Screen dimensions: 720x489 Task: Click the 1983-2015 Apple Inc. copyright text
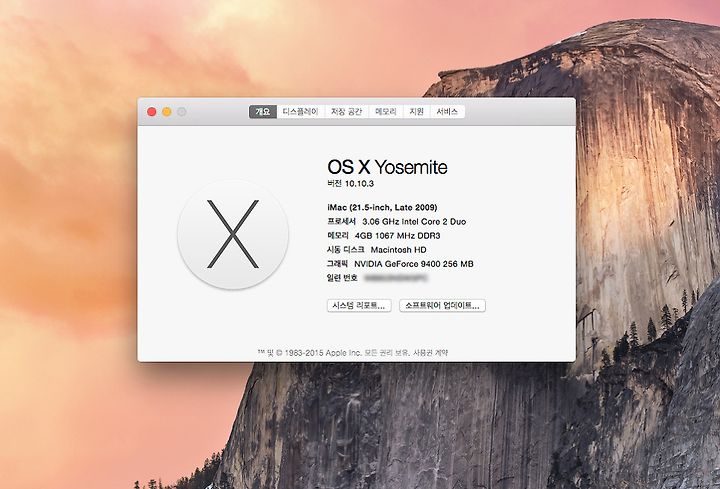pyautogui.click(x=323, y=353)
